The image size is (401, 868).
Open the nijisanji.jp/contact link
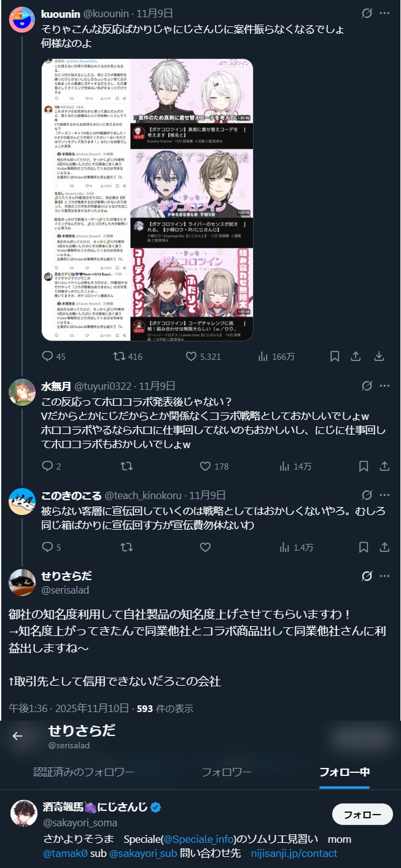pos(294,853)
